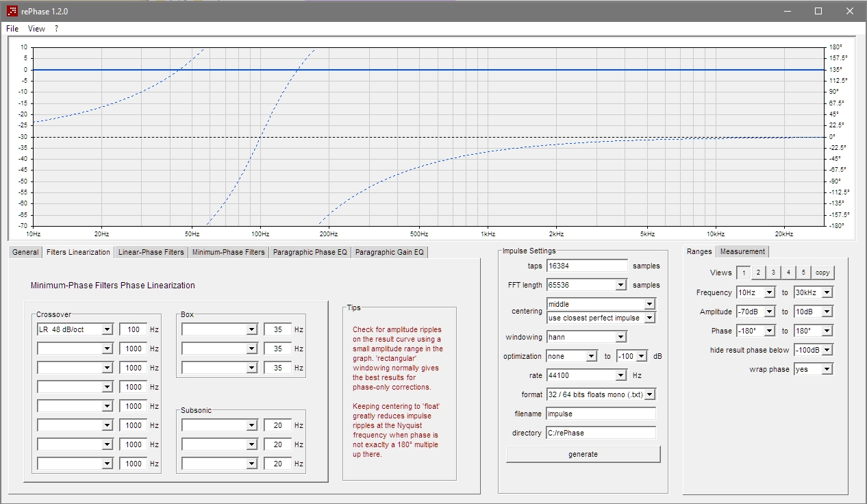
Task: Open the first Subsonic filter type dropdown
Action: [x=220, y=425]
